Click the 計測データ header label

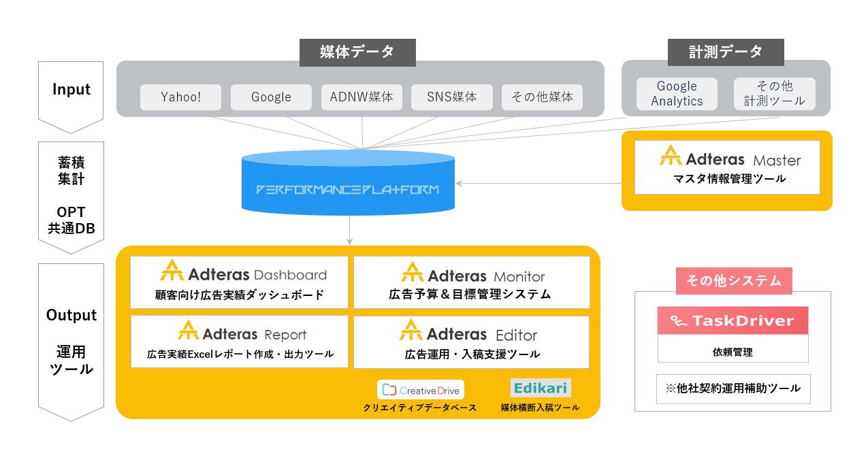[x=726, y=52]
